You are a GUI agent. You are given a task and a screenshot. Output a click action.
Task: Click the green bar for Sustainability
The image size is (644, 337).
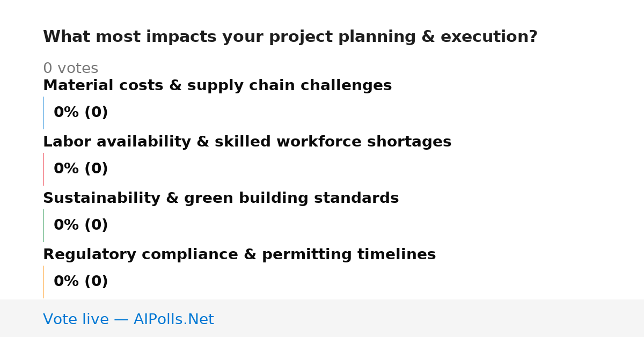pyautogui.click(x=43, y=225)
